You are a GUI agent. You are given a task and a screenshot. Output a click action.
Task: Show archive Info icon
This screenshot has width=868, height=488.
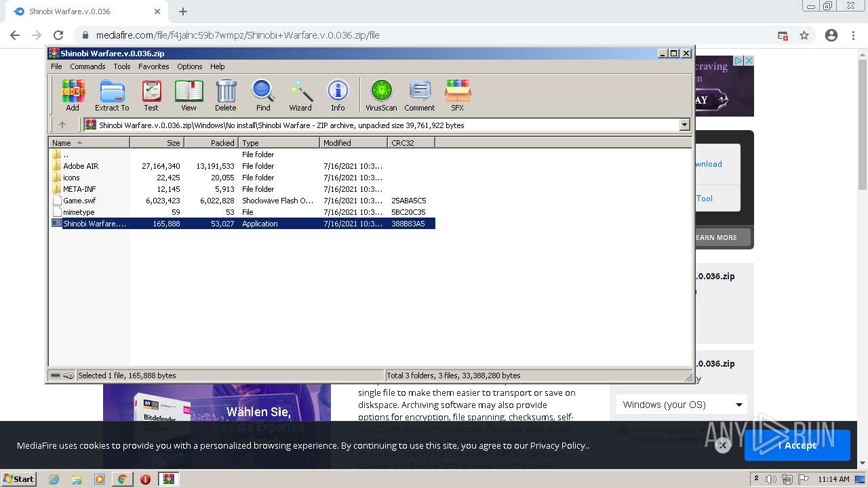coord(338,95)
